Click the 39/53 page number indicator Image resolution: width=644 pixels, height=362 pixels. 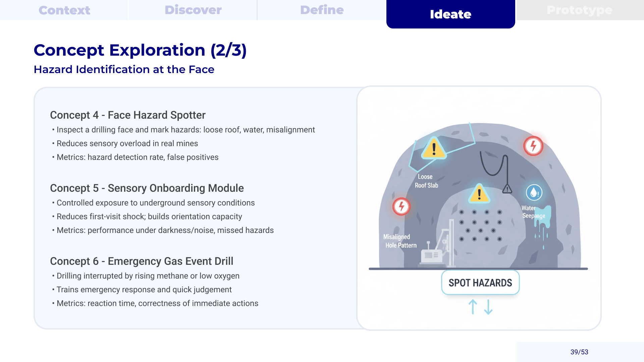click(579, 352)
